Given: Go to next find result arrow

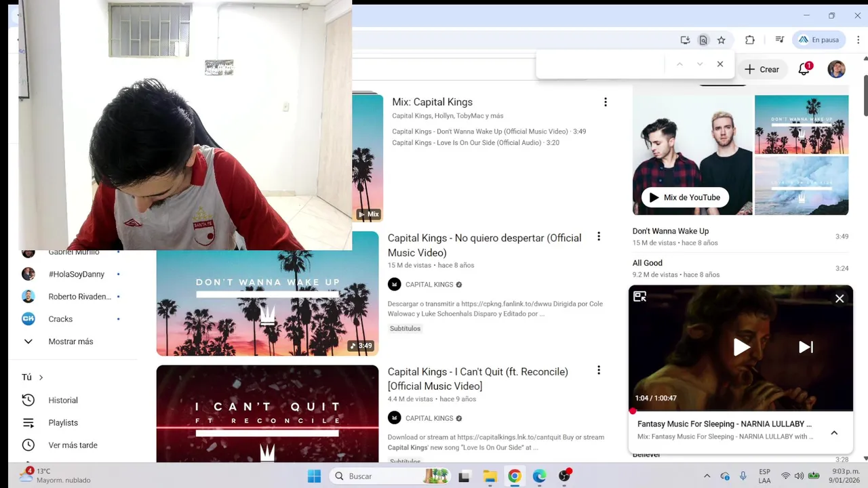Looking at the screenshot, I should pos(700,64).
